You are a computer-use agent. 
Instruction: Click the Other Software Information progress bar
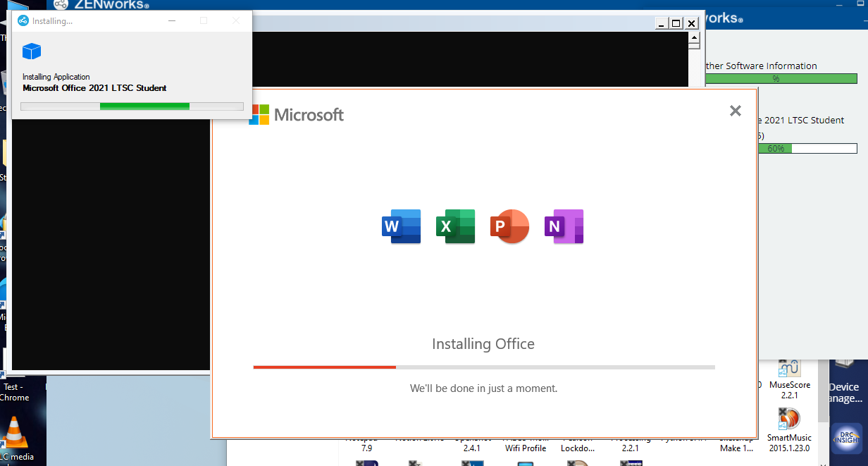coord(781,79)
